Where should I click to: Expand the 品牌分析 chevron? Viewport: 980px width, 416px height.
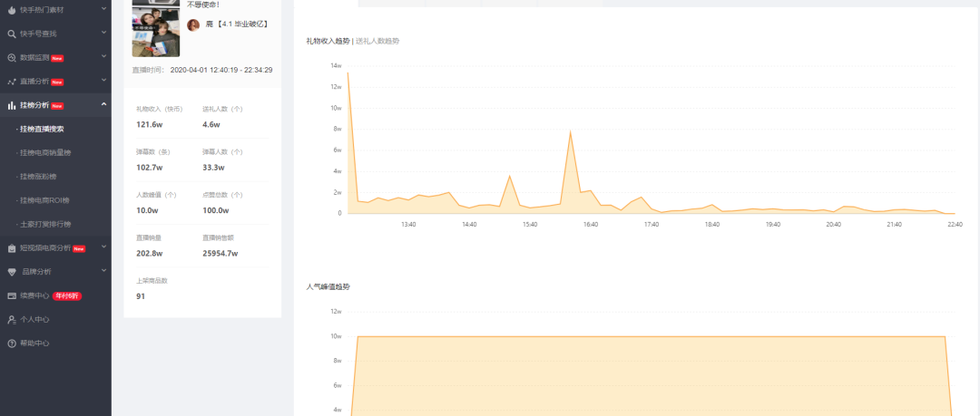click(x=103, y=271)
